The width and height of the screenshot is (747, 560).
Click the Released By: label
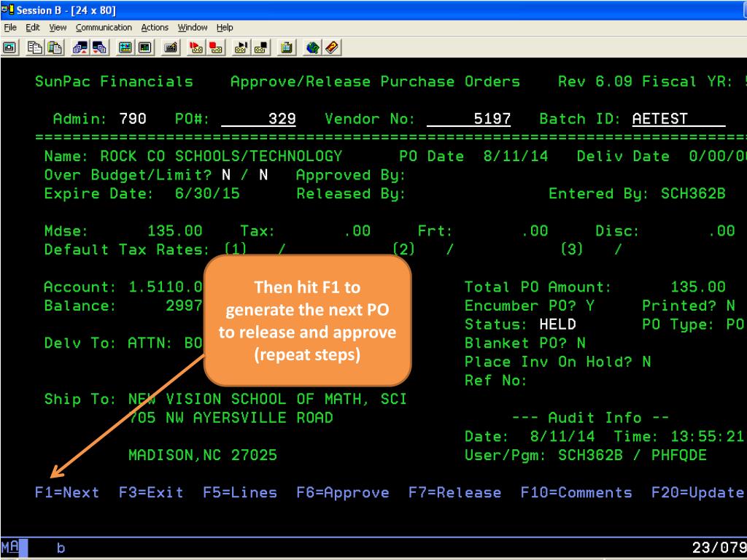pos(351,193)
